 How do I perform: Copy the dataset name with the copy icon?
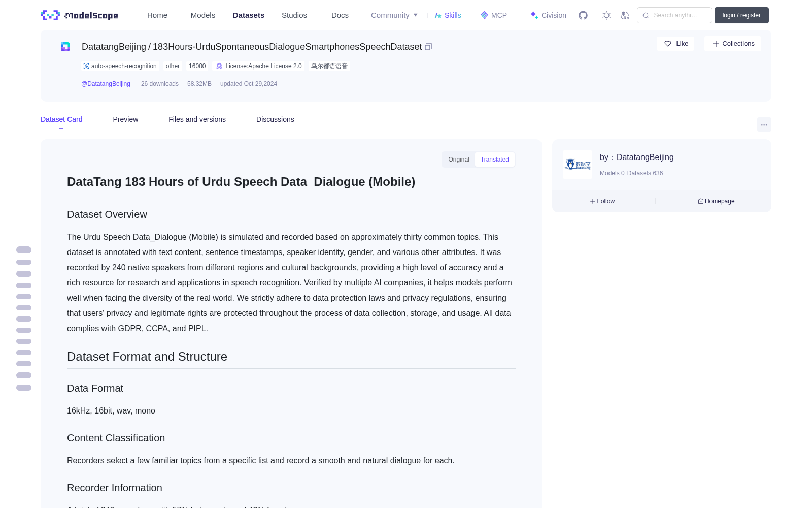coord(428,47)
